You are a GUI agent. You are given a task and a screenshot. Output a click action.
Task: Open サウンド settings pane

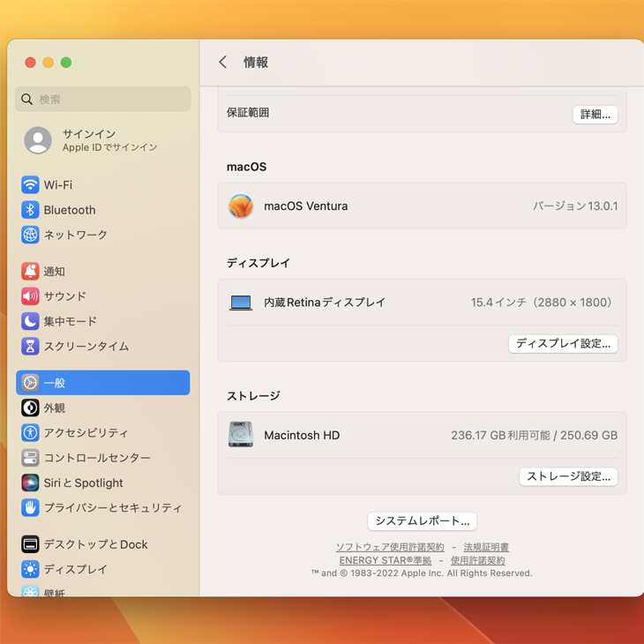(x=102, y=296)
